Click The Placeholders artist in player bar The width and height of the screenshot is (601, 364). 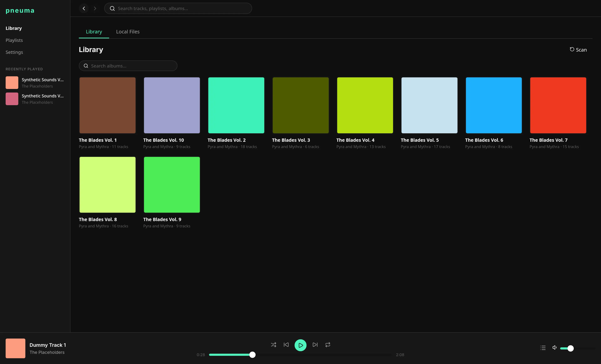point(47,352)
